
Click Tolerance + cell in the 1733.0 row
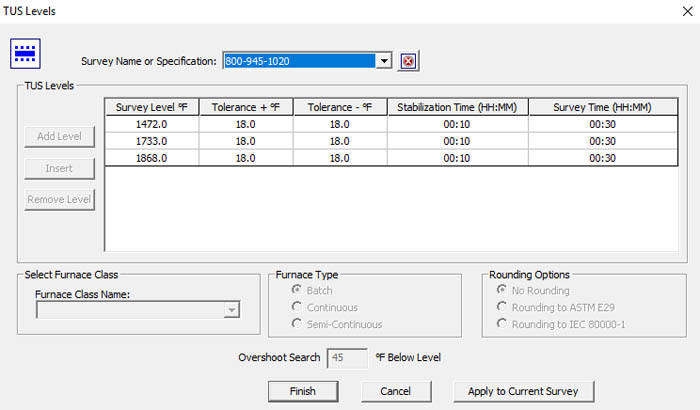[246, 141]
